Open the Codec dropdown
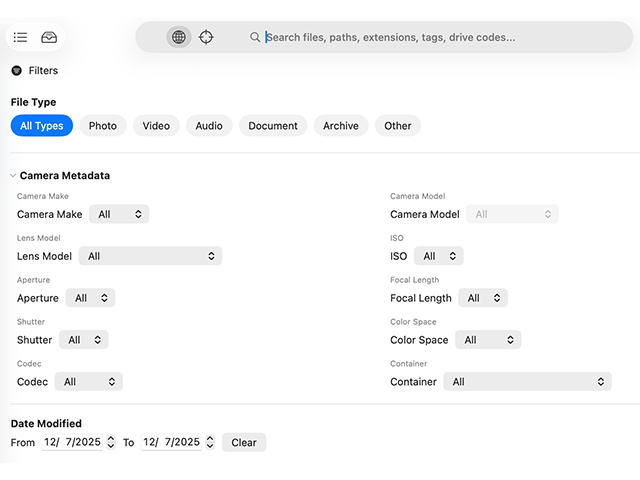The width and height of the screenshot is (640, 480). (x=89, y=382)
